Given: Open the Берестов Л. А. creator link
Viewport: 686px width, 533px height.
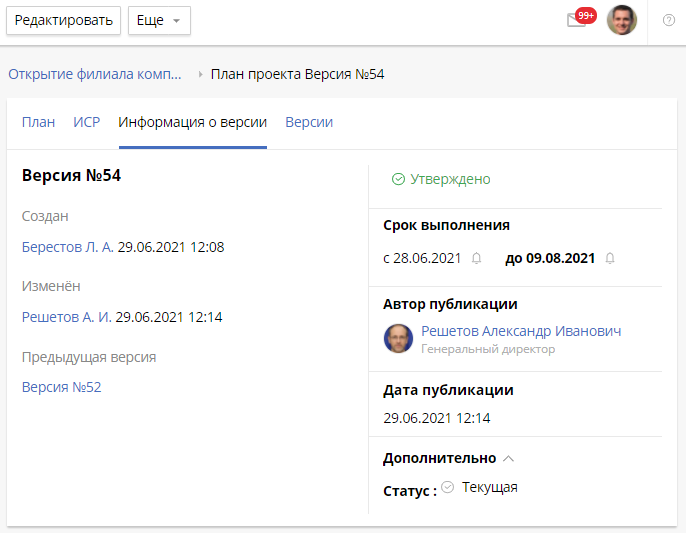Looking at the screenshot, I should 67,246.
